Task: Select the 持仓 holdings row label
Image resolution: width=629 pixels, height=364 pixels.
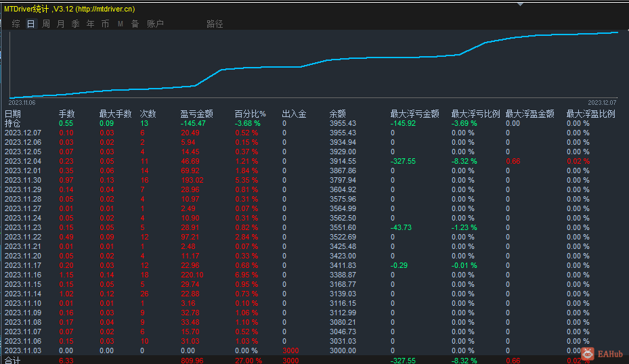Action: click(12, 123)
